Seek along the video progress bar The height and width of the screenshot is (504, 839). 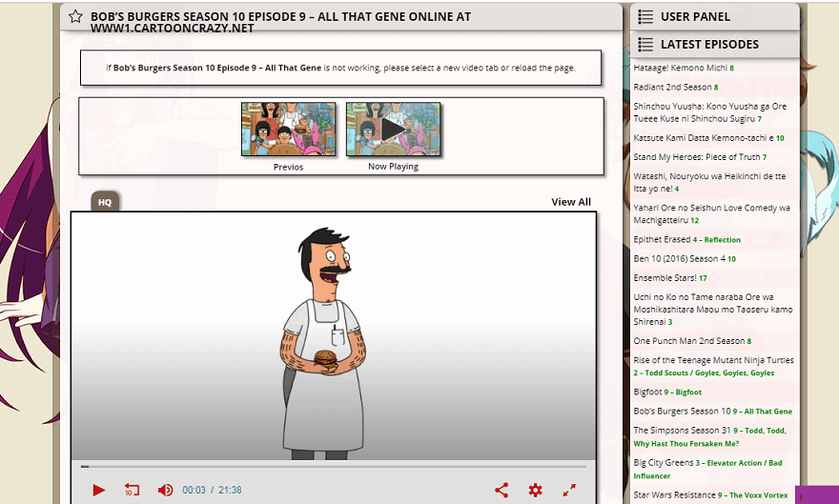pyautogui.click(x=334, y=466)
